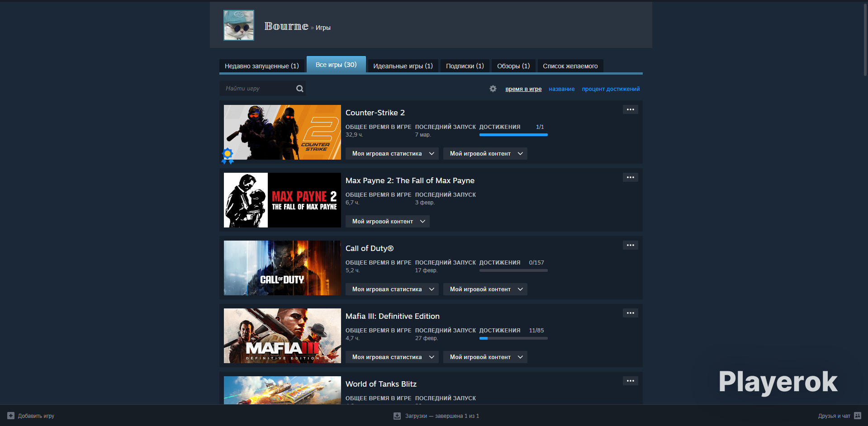Expand Counter-Strike 2 game content dropdown
The width and height of the screenshot is (868, 426).
(485, 154)
